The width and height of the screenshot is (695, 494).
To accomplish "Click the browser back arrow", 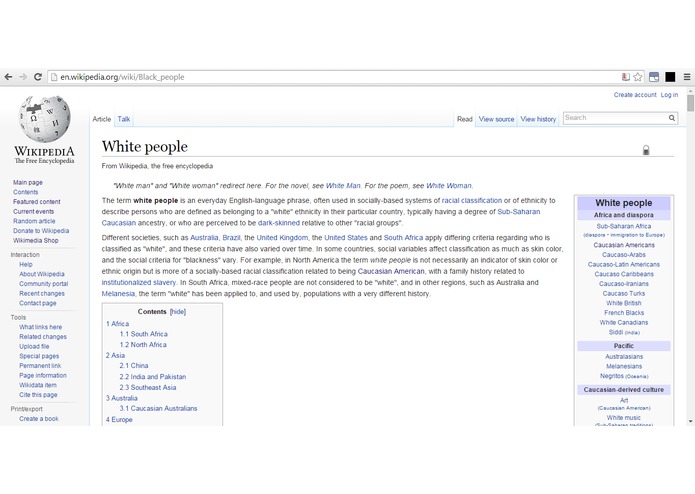I will (x=8, y=77).
